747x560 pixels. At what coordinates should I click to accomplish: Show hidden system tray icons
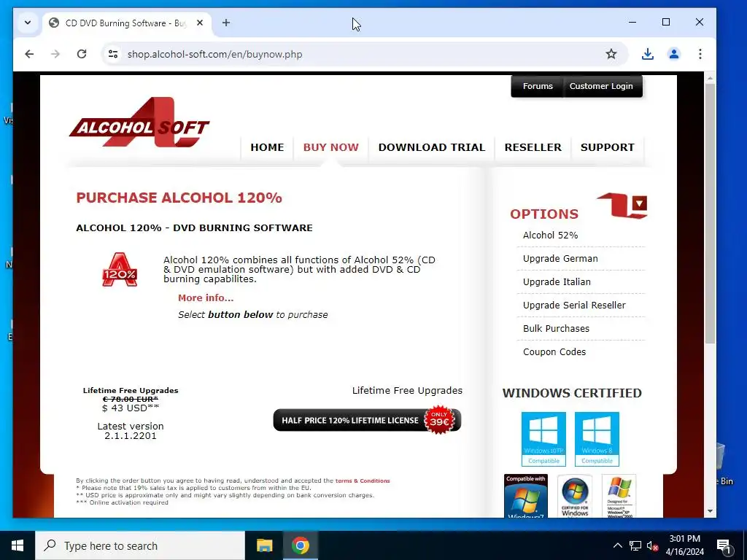[x=617, y=545]
